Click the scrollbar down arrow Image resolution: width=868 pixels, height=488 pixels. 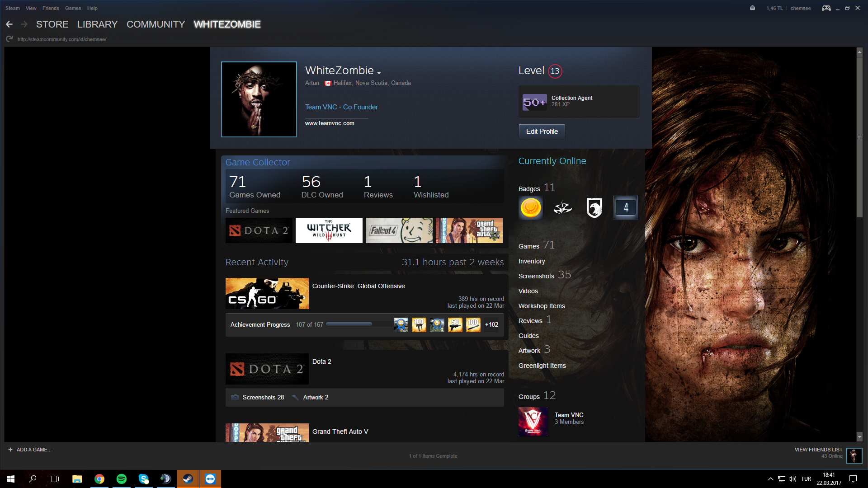coord(859,437)
